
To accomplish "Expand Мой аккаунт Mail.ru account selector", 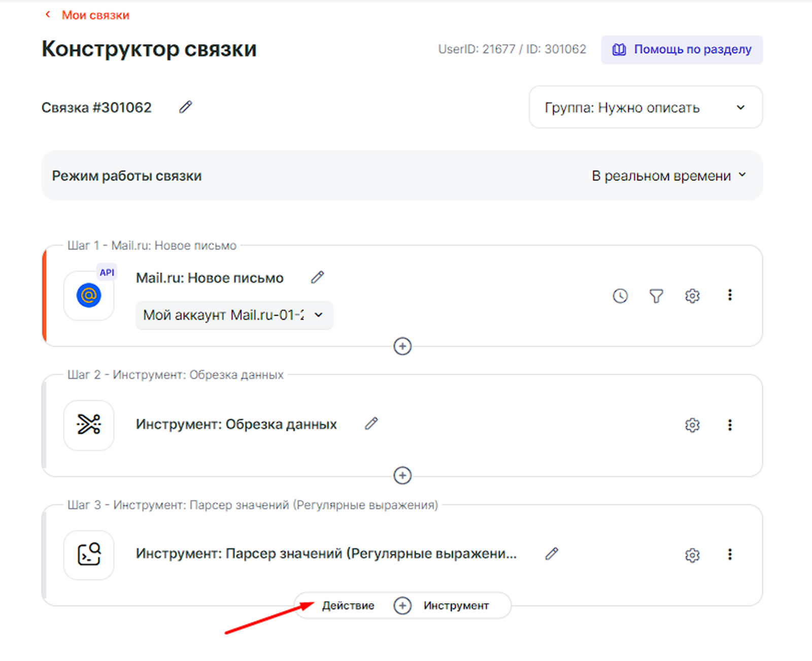I will [234, 315].
